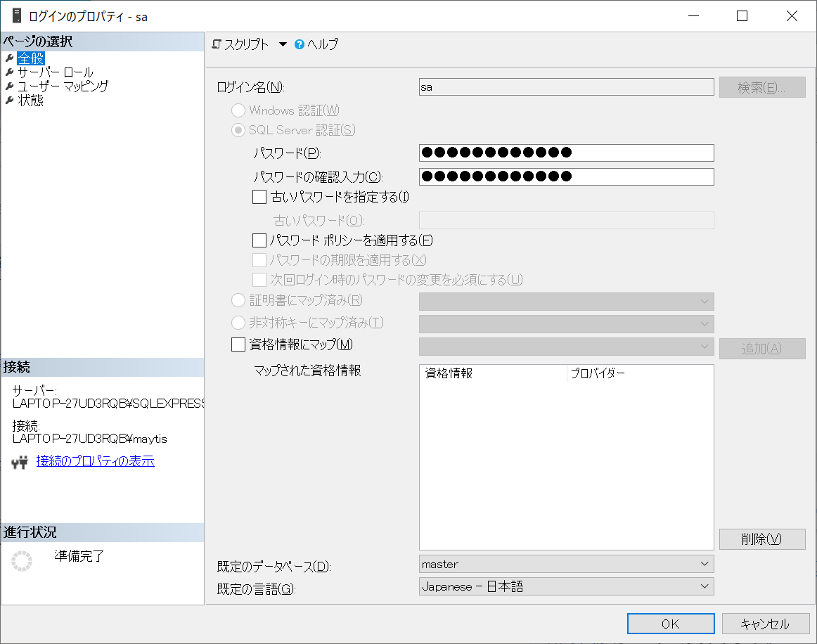The image size is (817, 644).
Task: Open the 既定のデータベース dropdown showing master
Action: (704, 563)
